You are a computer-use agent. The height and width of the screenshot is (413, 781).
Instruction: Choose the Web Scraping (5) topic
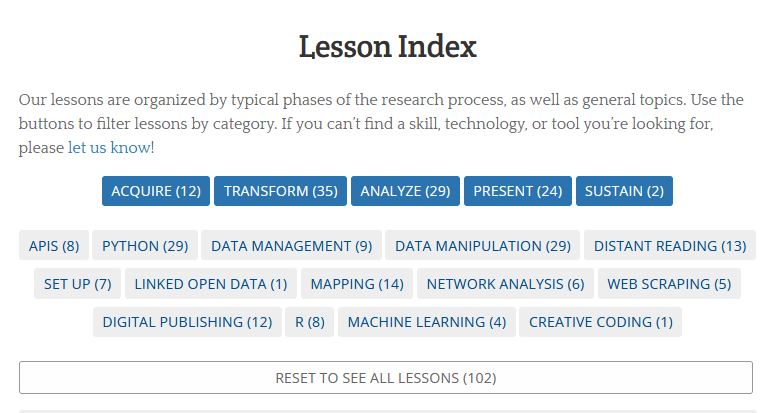click(669, 284)
